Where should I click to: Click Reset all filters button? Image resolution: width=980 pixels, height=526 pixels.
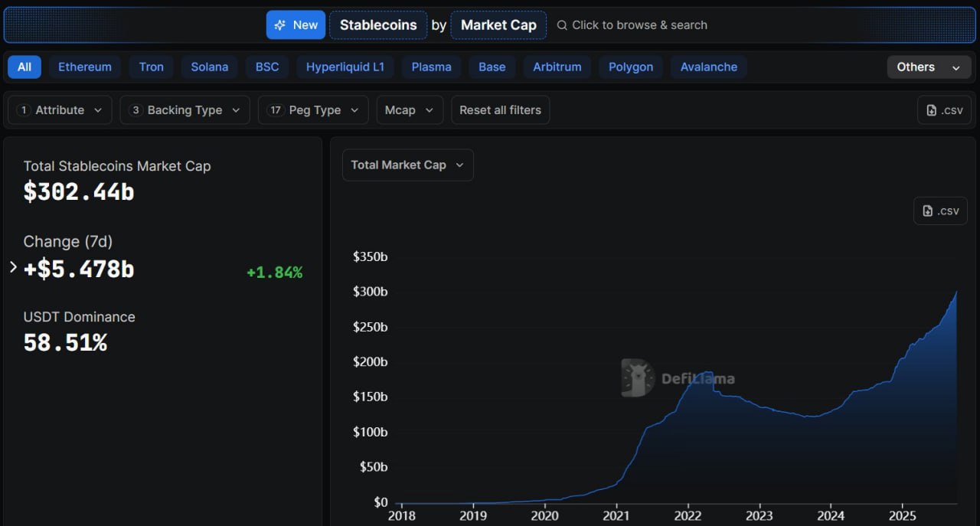500,110
